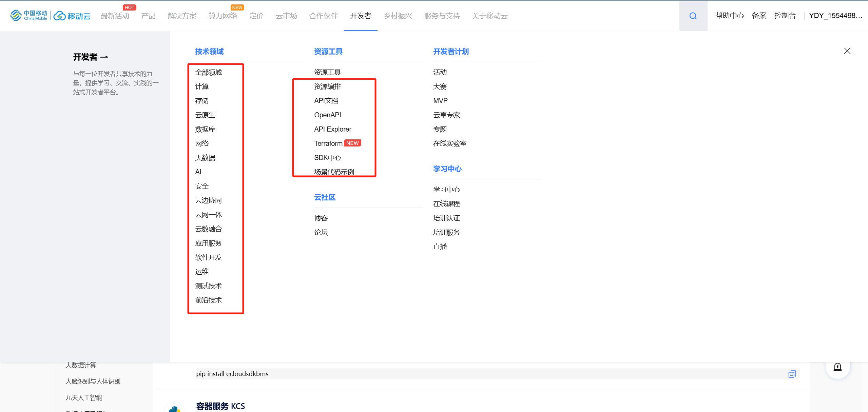Open the 产品 nav menu
The image size is (868, 412).
point(148,16)
